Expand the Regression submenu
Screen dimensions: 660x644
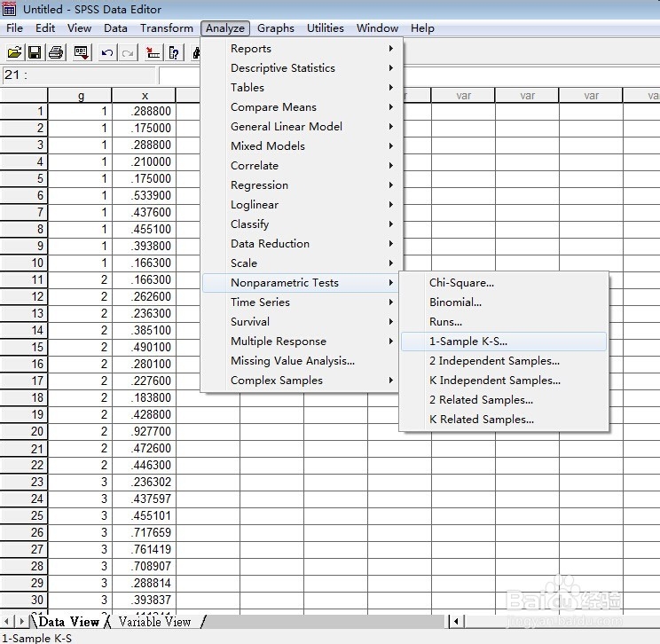302,185
